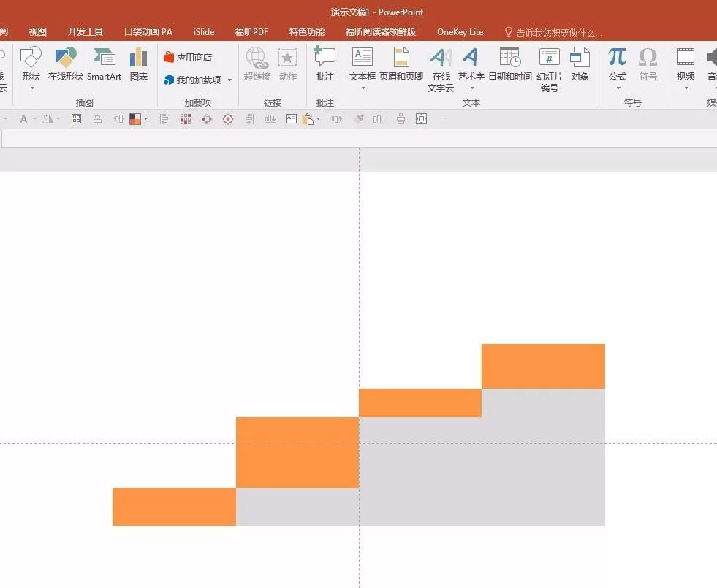Expand the paste clipboard dropdown arrow
The width and height of the screenshot is (717, 588).
click(318, 119)
